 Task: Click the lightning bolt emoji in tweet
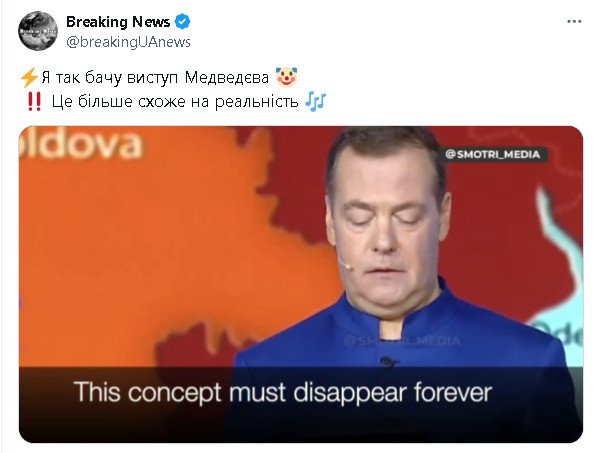pos(29,77)
